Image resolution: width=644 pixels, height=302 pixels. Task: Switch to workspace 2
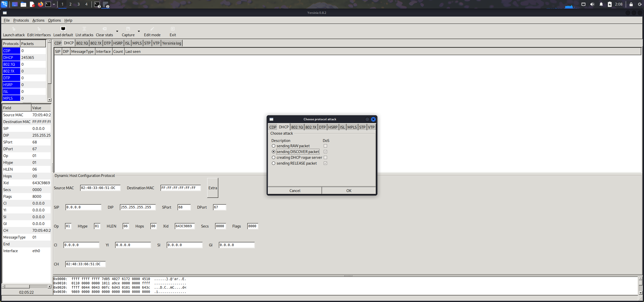[70, 4]
